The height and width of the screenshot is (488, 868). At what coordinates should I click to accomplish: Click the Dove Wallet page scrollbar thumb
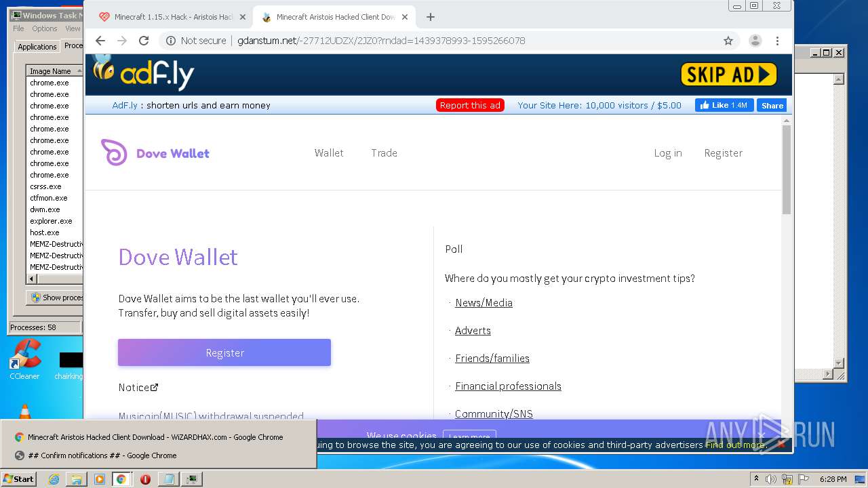[x=786, y=169]
